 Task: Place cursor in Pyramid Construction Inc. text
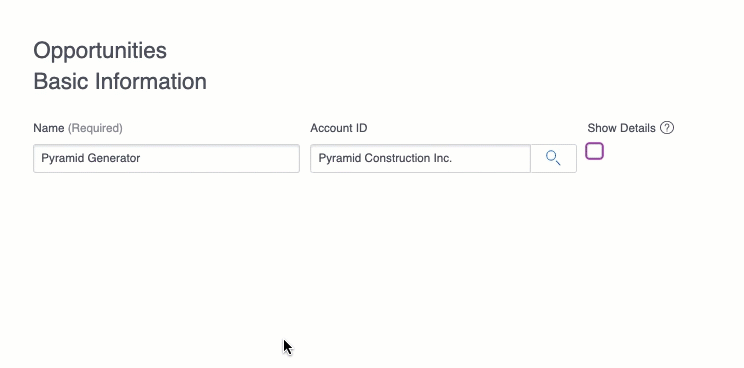[385, 158]
